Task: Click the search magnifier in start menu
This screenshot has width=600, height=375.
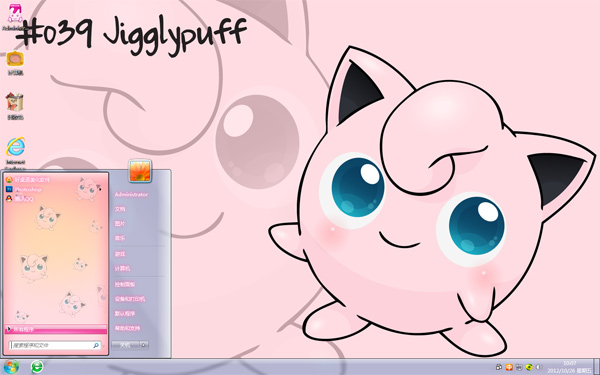Action: point(96,346)
